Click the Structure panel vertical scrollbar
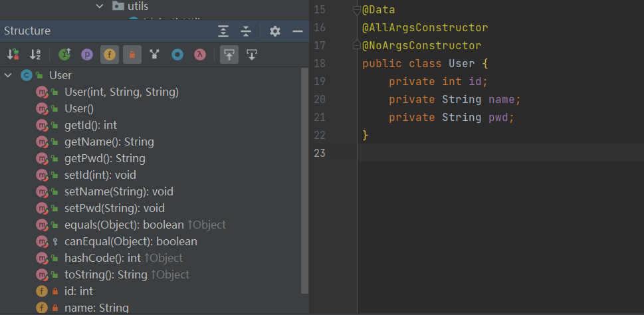 coord(305,179)
